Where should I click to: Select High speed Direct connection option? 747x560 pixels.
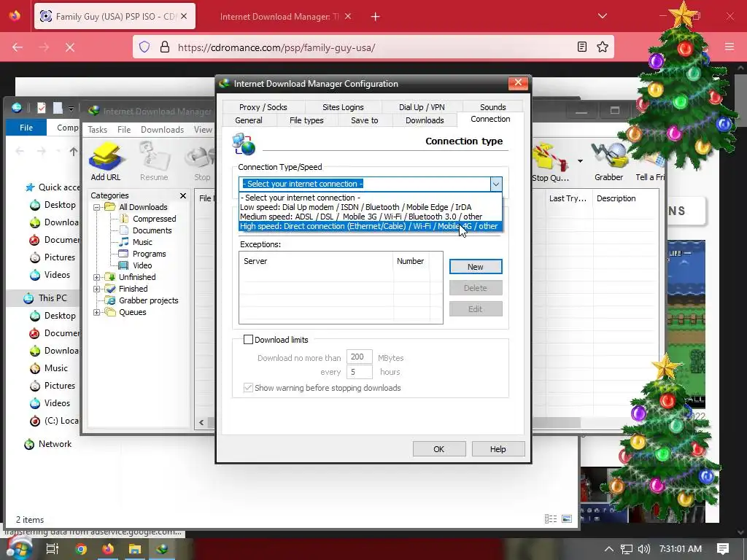point(370,226)
